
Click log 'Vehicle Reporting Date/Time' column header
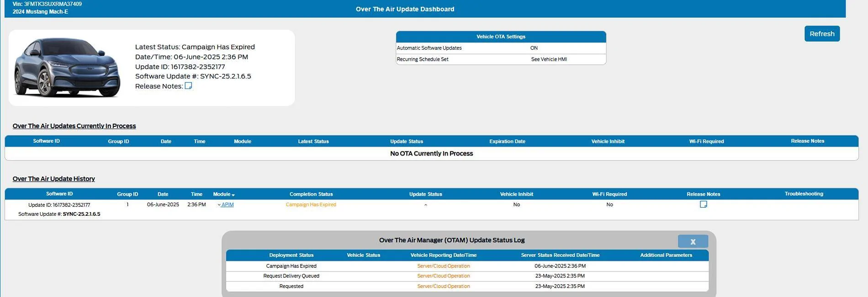coord(443,255)
